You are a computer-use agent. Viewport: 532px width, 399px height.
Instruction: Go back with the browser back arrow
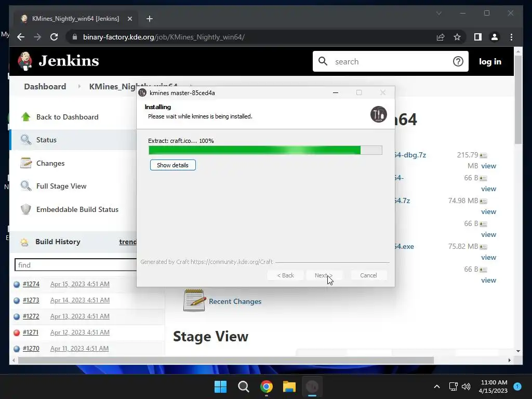[x=21, y=37]
